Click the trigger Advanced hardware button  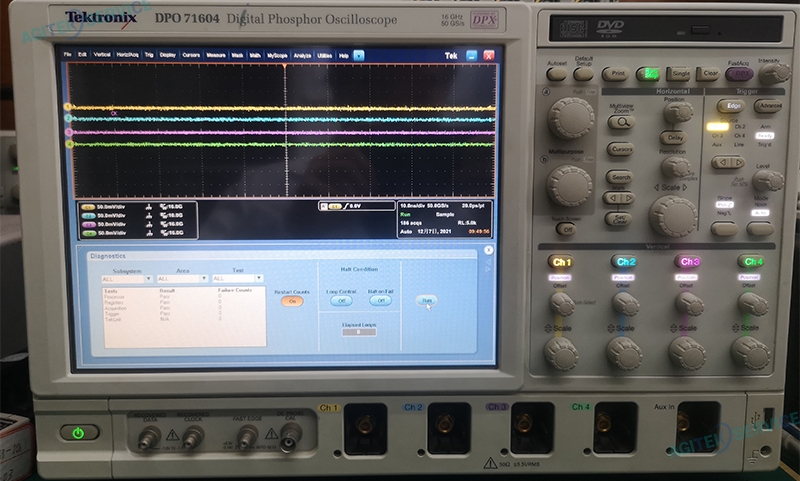coord(769,106)
